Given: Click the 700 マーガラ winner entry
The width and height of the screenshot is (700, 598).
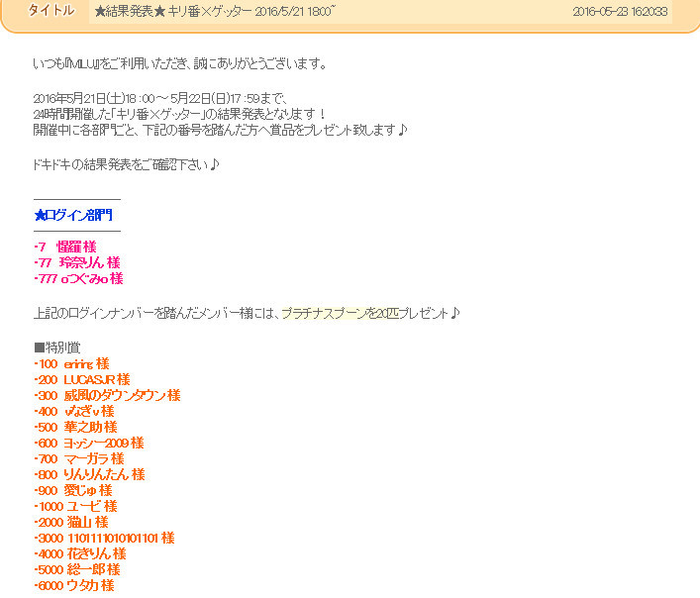Looking at the screenshot, I should [79, 458].
